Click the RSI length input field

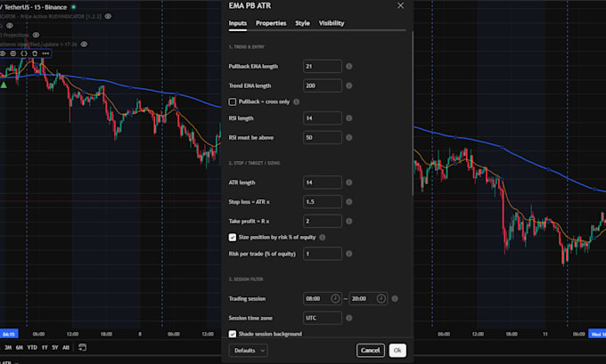323,118
